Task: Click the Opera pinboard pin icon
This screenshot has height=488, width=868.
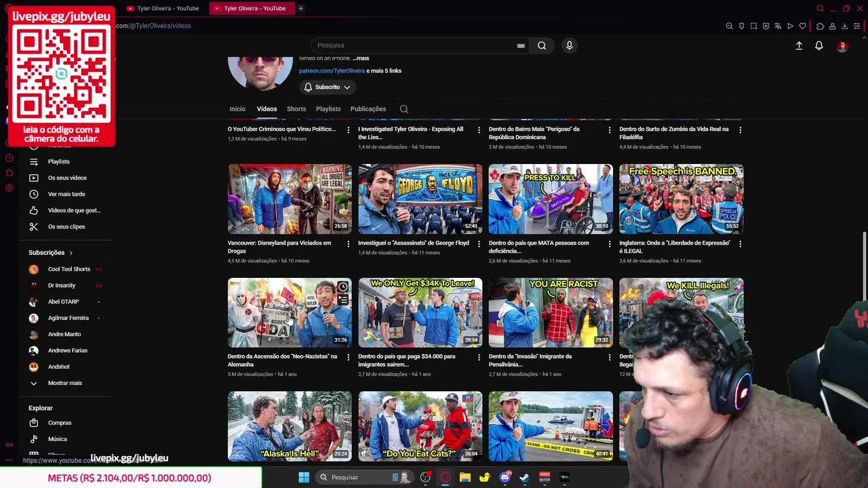Action: click(741, 26)
